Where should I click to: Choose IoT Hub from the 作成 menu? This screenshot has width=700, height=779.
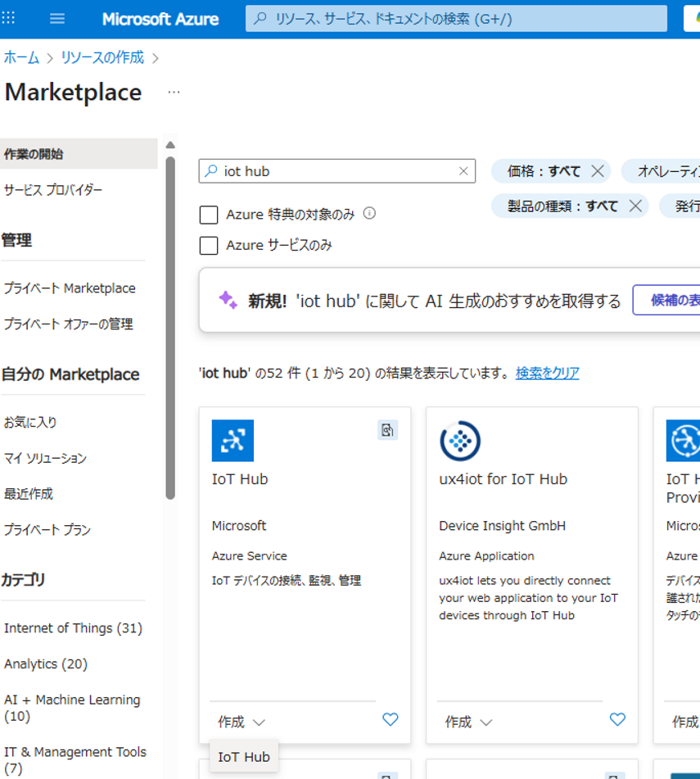pos(244,757)
